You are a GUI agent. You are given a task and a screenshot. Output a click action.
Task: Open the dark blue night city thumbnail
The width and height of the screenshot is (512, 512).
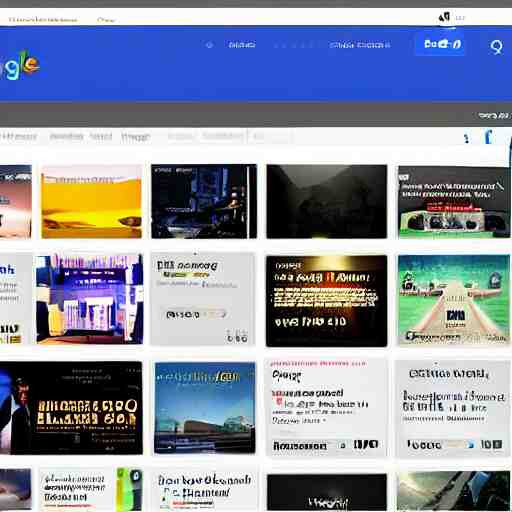pos(204,201)
